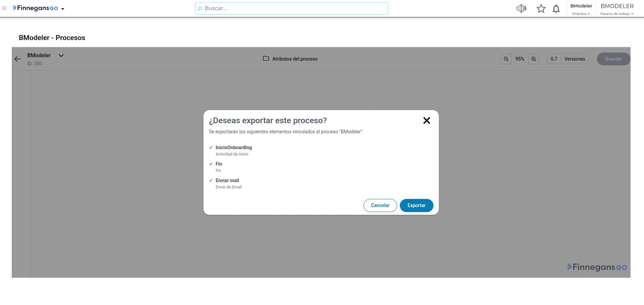
Task: Click the 95% zoom level value
Action: (x=520, y=59)
